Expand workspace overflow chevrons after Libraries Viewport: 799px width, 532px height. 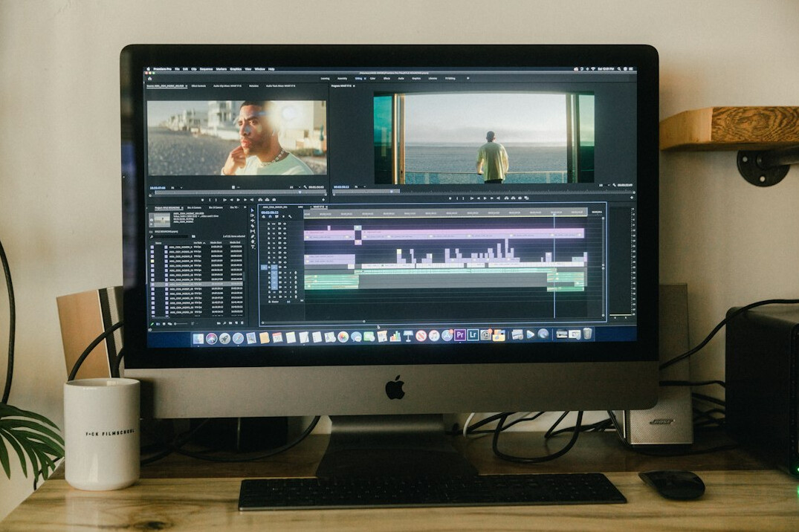pos(468,79)
